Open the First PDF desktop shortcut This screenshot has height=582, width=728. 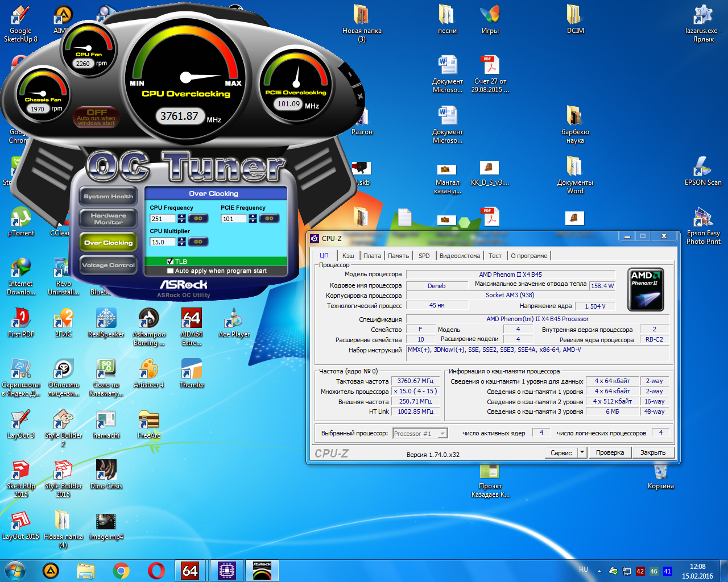tap(21, 322)
